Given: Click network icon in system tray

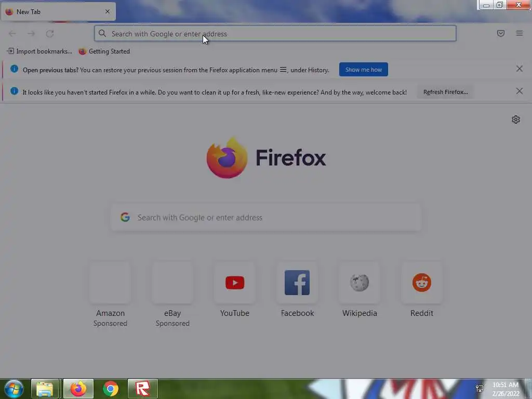Looking at the screenshot, I should [x=480, y=389].
